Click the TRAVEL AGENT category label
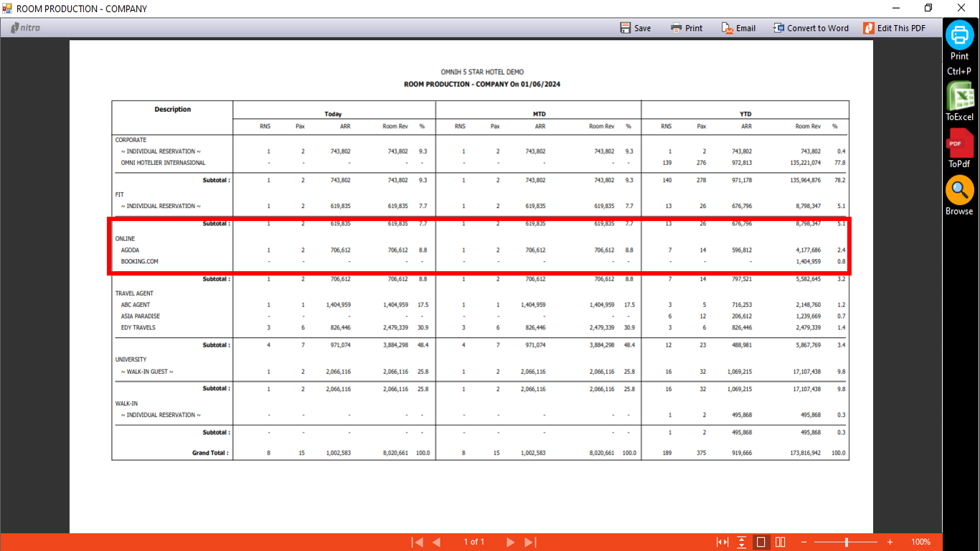 (134, 293)
